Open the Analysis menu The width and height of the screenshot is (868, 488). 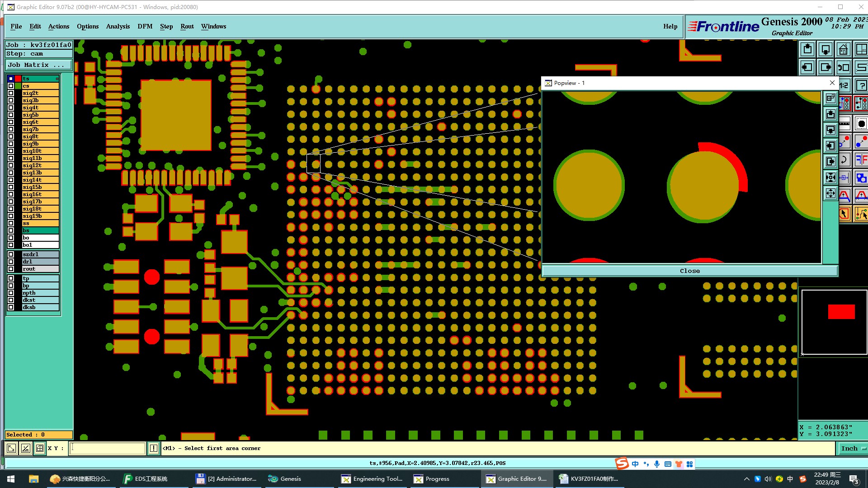pyautogui.click(x=118, y=26)
